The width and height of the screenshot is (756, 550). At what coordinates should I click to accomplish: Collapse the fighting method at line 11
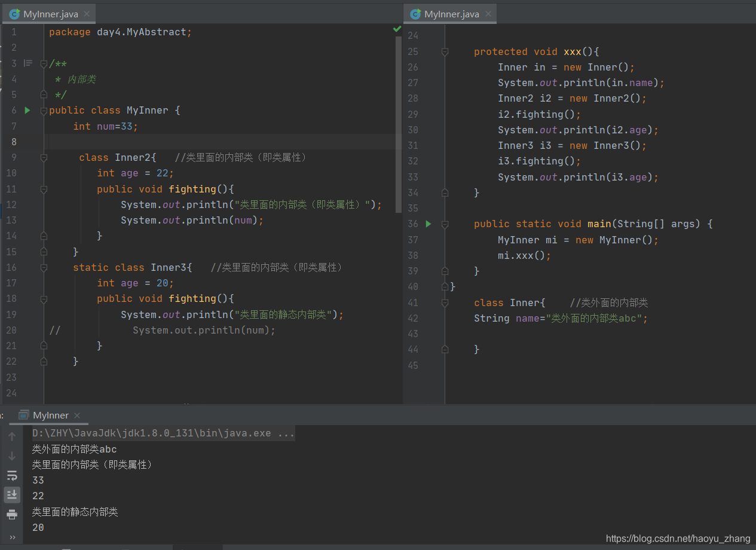(44, 189)
